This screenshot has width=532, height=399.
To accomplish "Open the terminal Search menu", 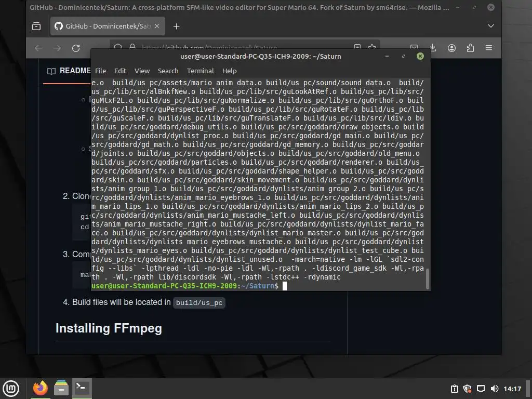I will tap(168, 71).
